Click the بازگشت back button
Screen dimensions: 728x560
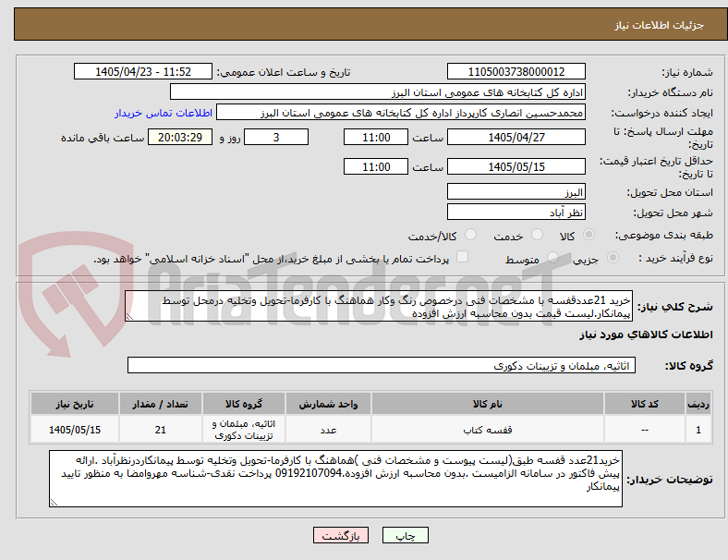pyautogui.click(x=341, y=535)
